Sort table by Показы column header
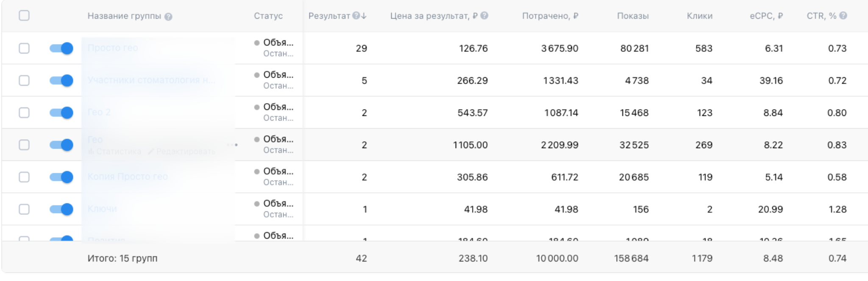 tap(632, 16)
